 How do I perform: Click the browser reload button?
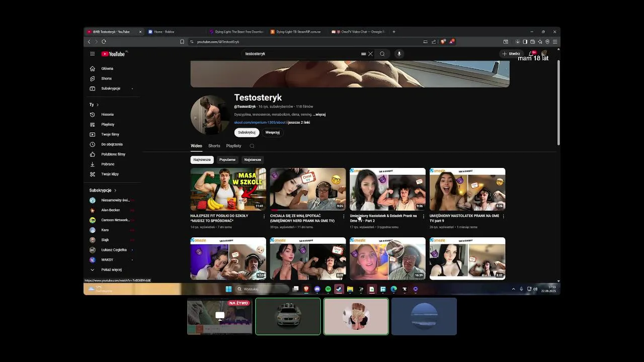click(x=104, y=42)
